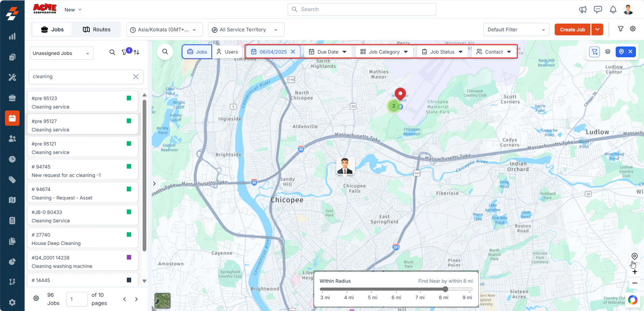Viewport: 644px width, 311px height.
Task: Click the locate-me pin icon on the map
Action: coord(635,256)
